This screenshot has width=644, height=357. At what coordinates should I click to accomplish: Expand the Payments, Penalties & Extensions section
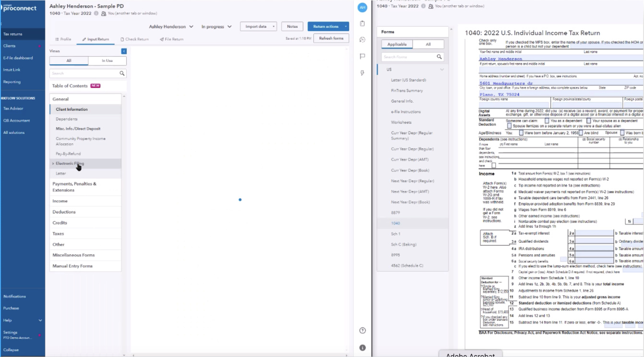[x=85, y=187]
